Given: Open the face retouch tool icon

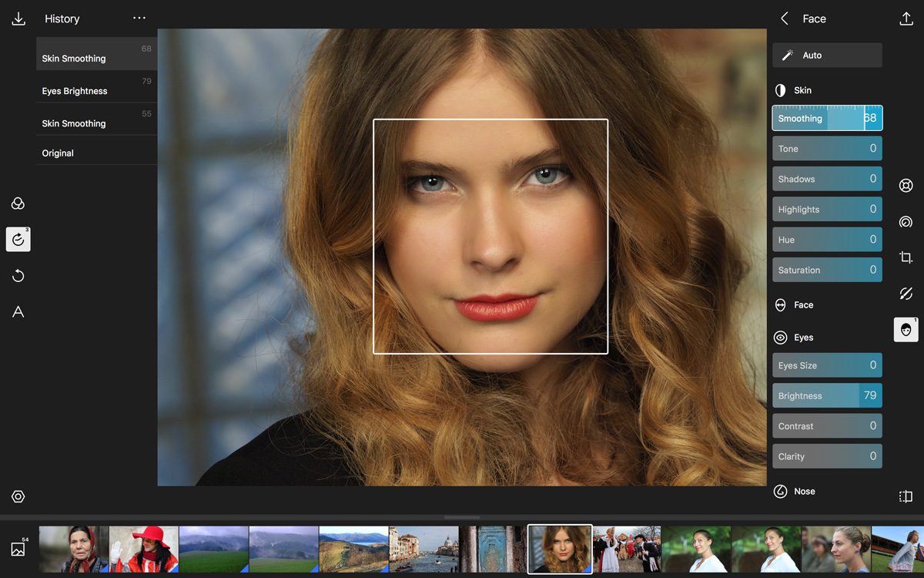Looking at the screenshot, I should pyautogui.click(x=906, y=330).
